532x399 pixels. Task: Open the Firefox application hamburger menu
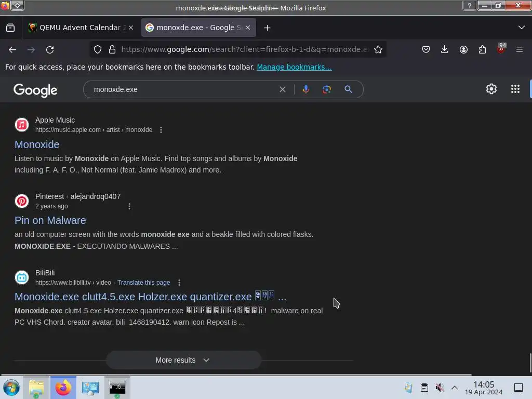coord(520,49)
